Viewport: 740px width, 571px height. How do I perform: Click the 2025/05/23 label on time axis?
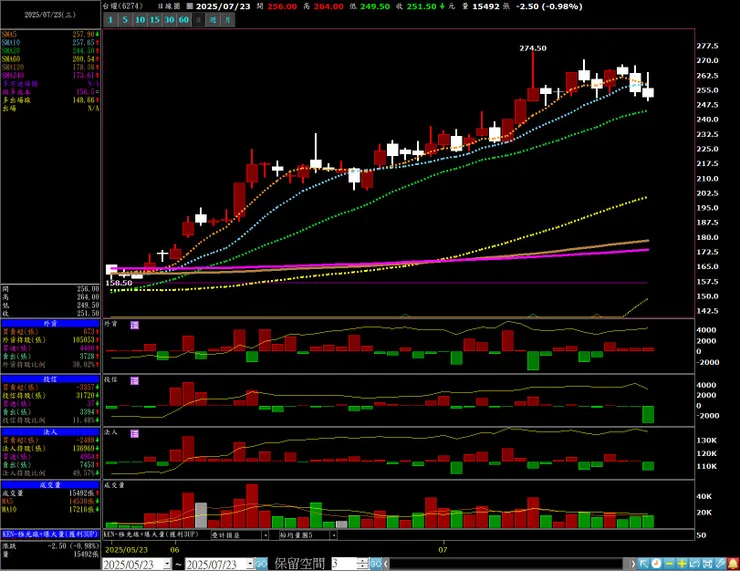point(126,550)
